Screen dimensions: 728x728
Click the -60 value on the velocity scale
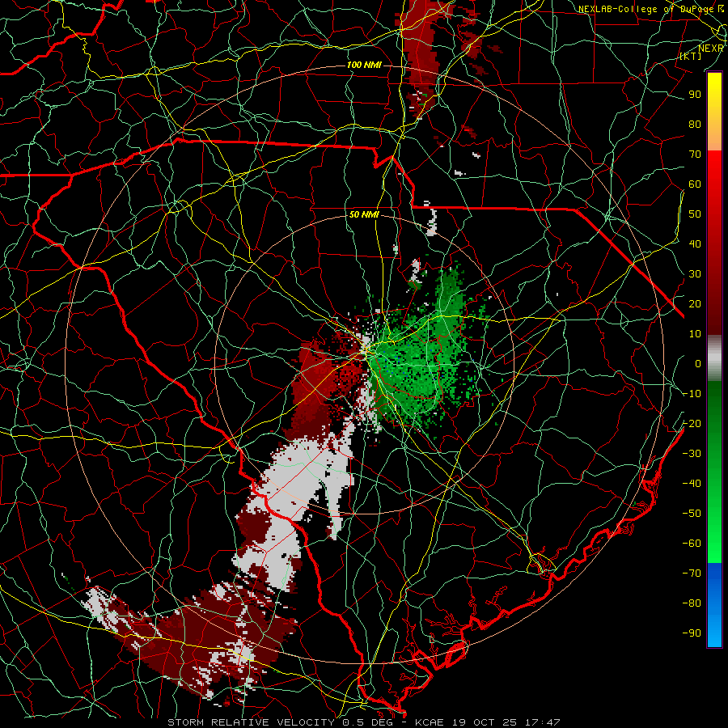point(692,544)
